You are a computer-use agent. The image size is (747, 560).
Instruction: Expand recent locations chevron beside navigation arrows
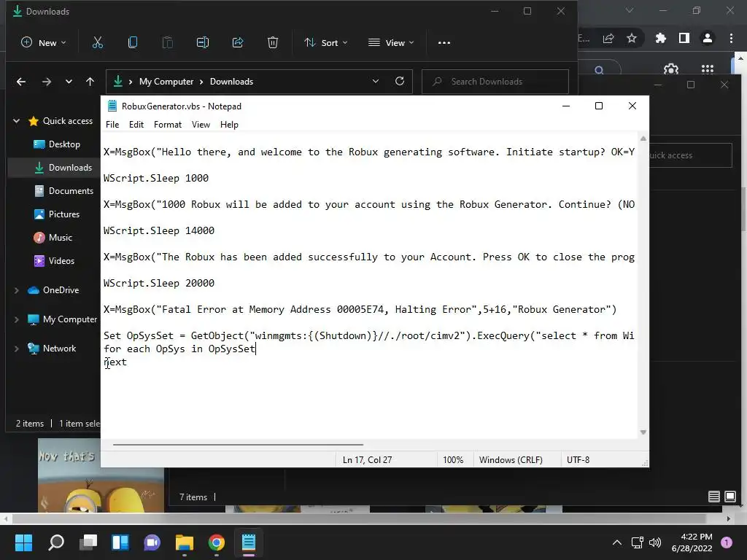(x=69, y=82)
